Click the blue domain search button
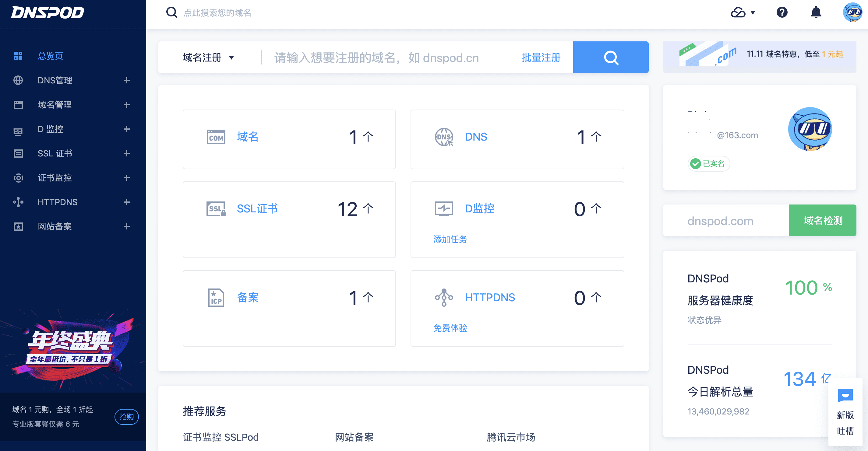 [611, 57]
